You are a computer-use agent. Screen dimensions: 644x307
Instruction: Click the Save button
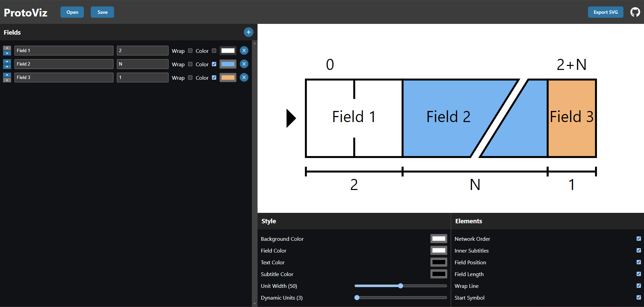[102, 12]
